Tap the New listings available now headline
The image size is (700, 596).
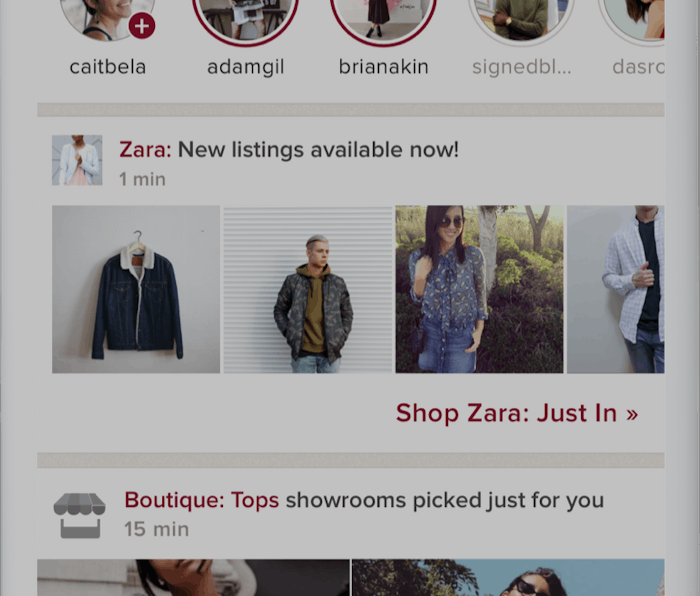[x=318, y=150]
